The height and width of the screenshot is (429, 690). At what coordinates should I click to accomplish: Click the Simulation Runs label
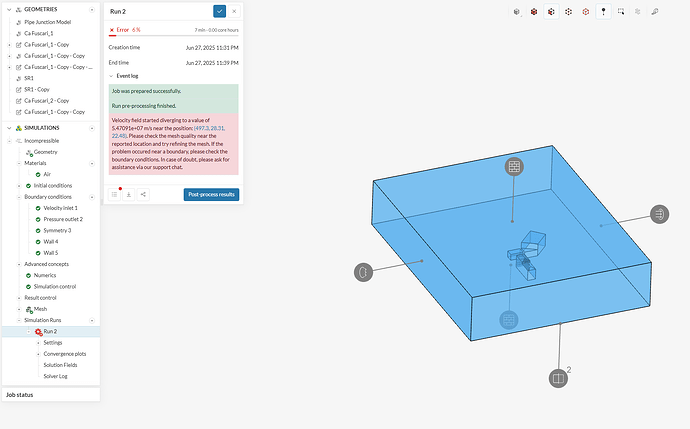(43, 320)
